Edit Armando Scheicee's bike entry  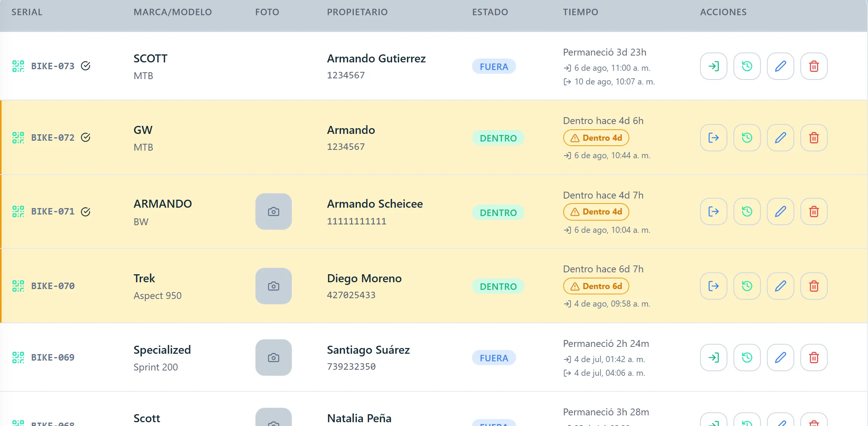pyautogui.click(x=780, y=211)
